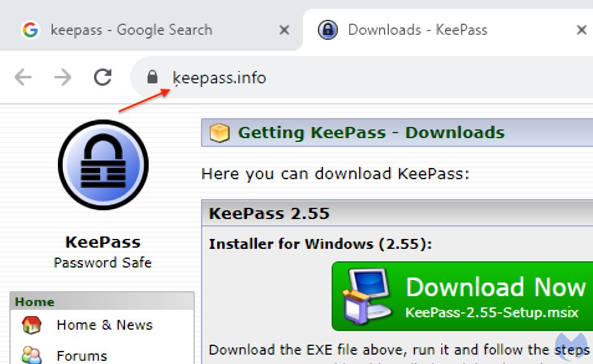Screen dimensions: 593x364
Task: Close the keepass - Google Search tab
Action: click(284, 29)
